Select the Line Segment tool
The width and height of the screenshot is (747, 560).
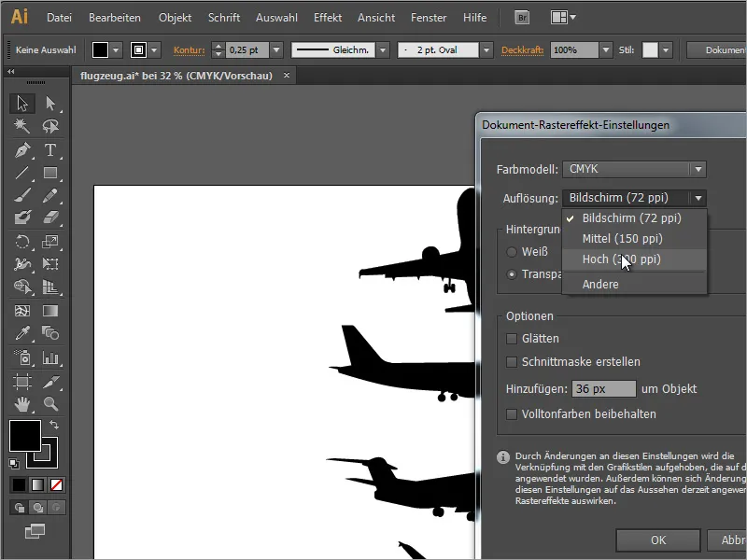(21, 173)
